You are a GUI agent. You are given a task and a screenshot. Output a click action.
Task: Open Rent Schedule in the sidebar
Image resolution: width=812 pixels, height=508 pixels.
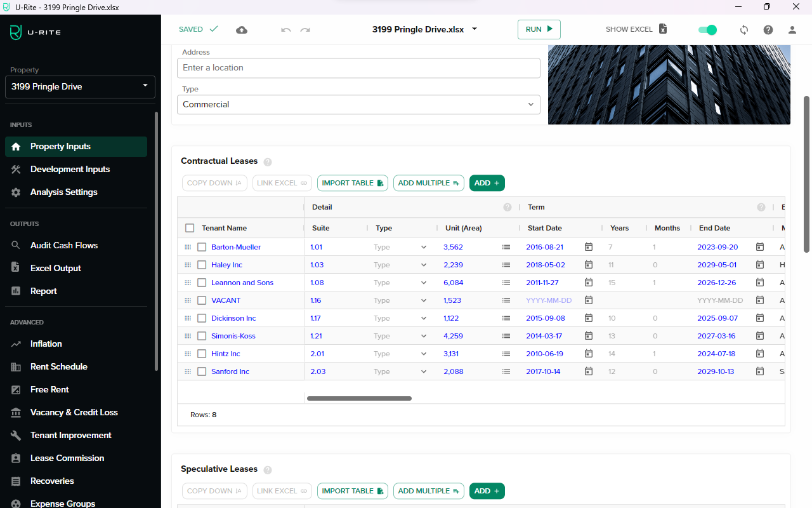(x=58, y=366)
